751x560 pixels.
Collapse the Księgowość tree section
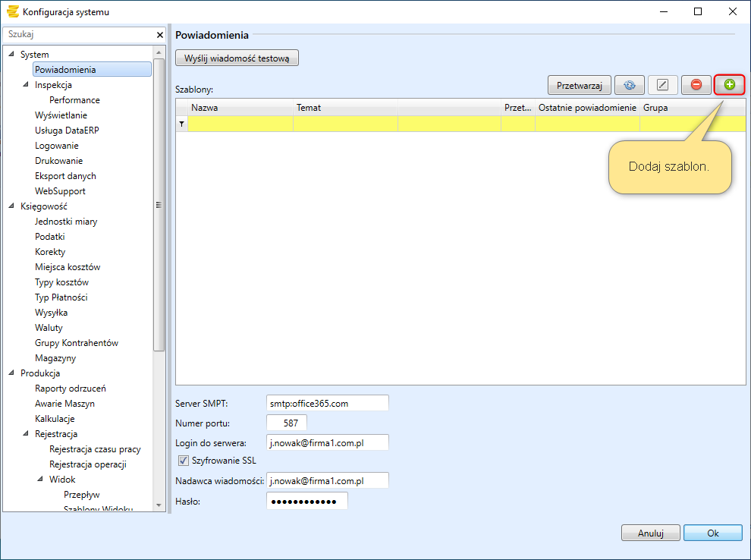pos(11,206)
